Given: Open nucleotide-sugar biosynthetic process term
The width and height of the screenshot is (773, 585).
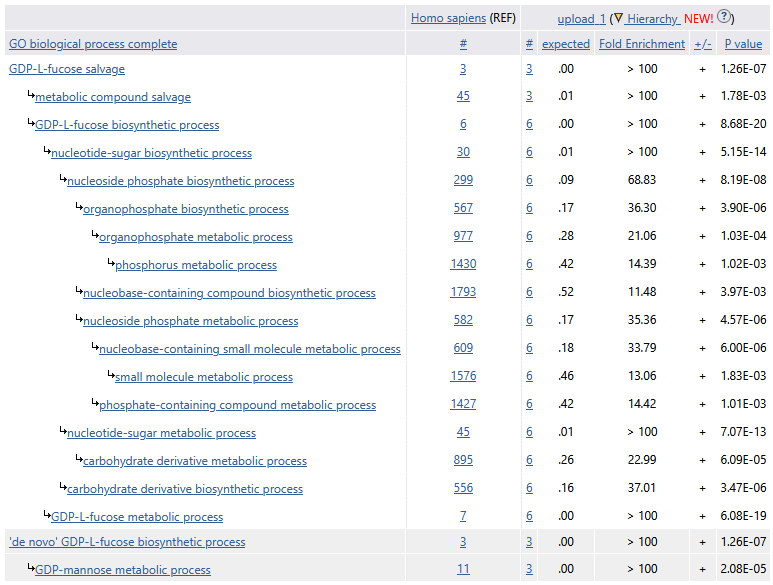Looking at the screenshot, I should [x=151, y=153].
